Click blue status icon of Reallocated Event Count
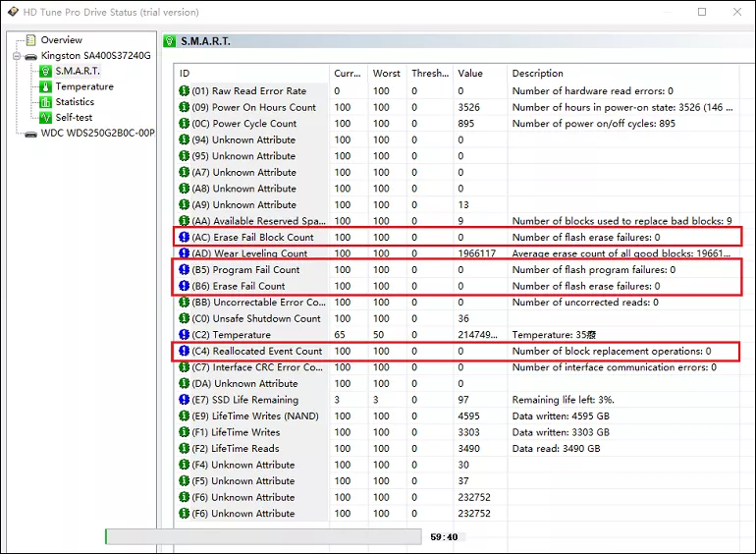This screenshot has width=756, height=554. coord(184,351)
